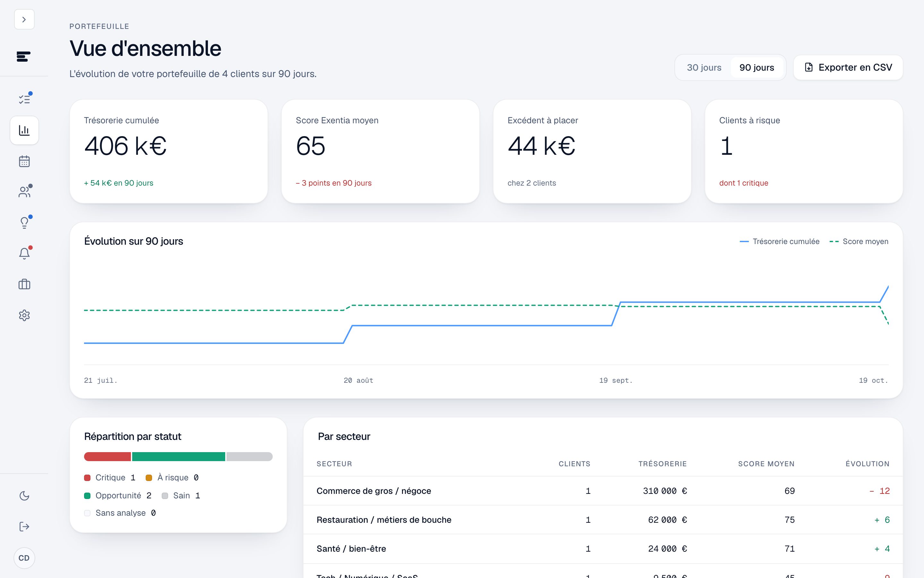This screenshot has height=578, width=924.
Task: Click the 19 sept. date label on chart
Action: 615,381
